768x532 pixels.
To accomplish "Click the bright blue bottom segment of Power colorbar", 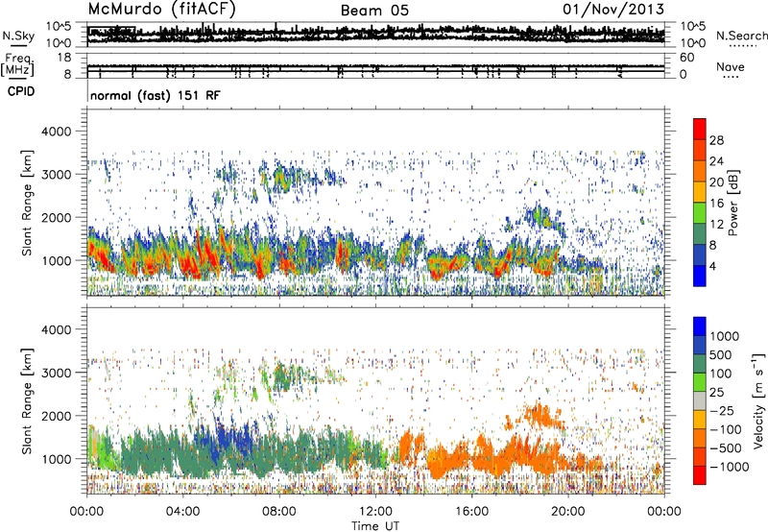I will (700, 276).
